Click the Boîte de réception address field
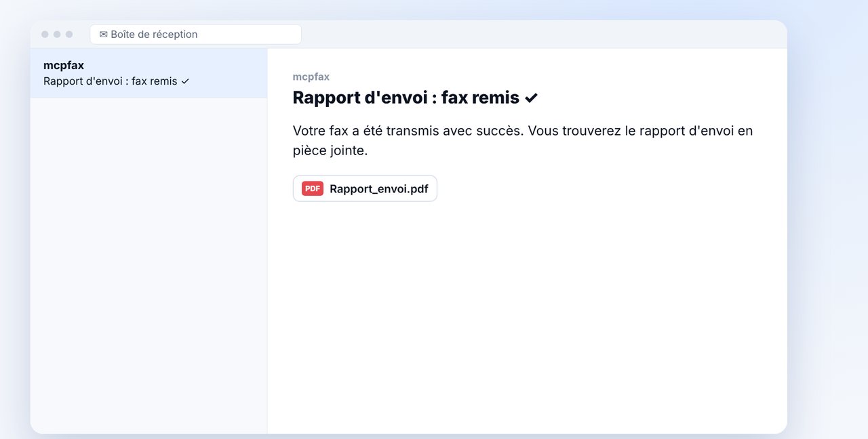This screenshot has height=439, width=868. point(195,34)
